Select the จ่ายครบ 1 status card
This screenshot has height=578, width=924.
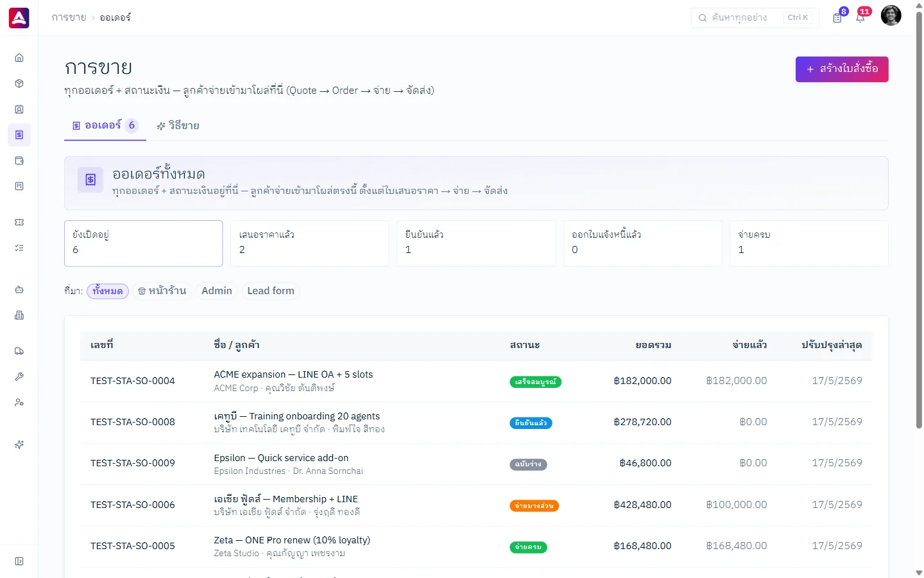[x=809, y=243]
